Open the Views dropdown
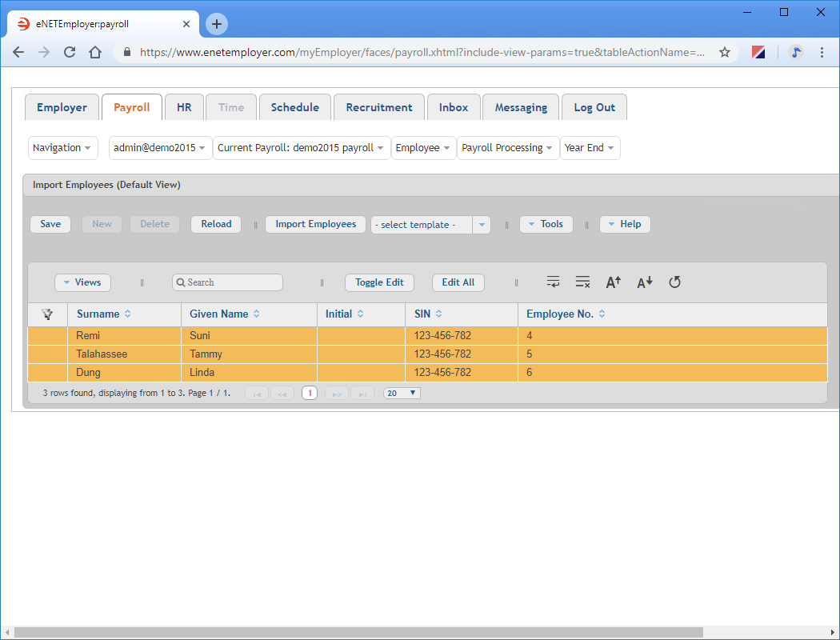The image size is (840, 640). (x=82, y=282)
